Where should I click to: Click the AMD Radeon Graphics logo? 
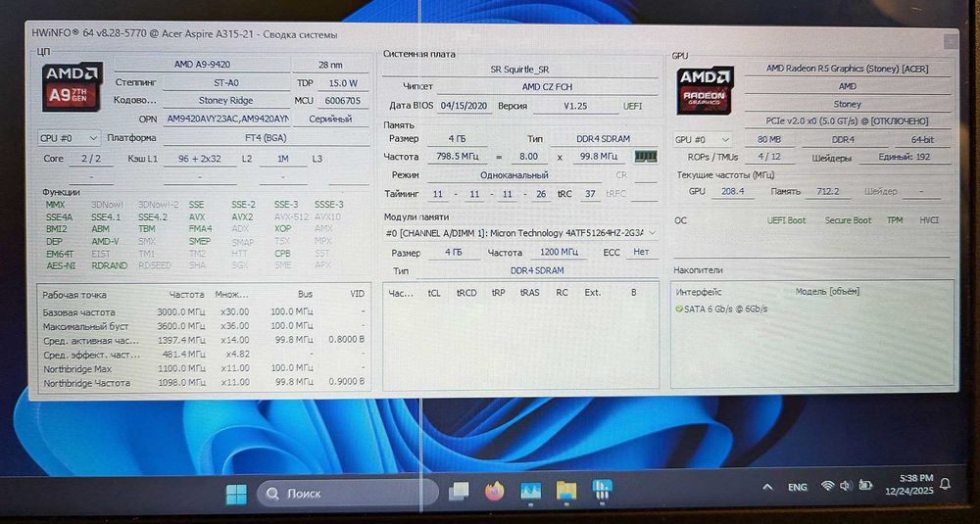click(x=705, y=90)
